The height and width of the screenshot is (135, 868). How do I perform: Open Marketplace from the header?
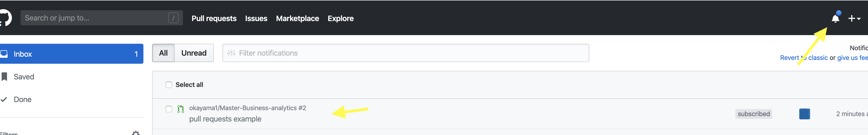[297, 19]
